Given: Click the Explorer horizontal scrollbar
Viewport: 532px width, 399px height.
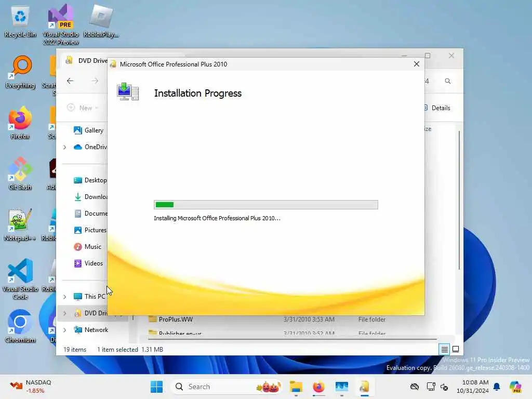Looking at the screenshot, I should 292,339.
